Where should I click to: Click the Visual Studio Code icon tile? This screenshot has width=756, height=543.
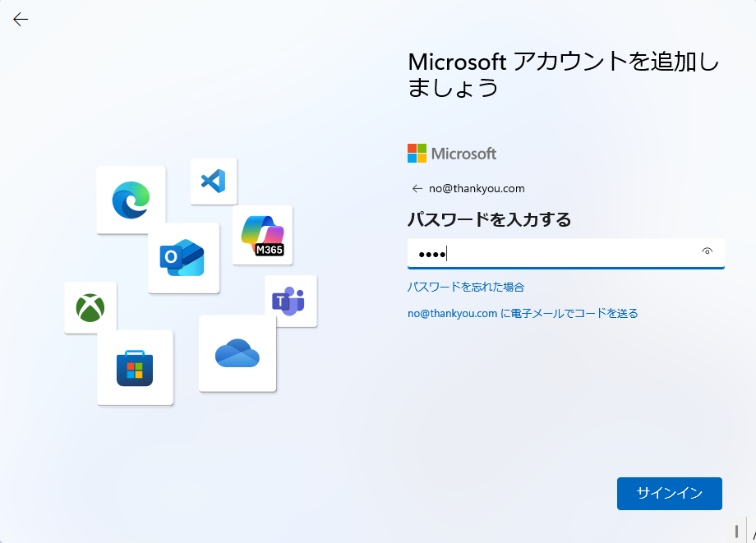pyautogui.click(x=214, y=181)
